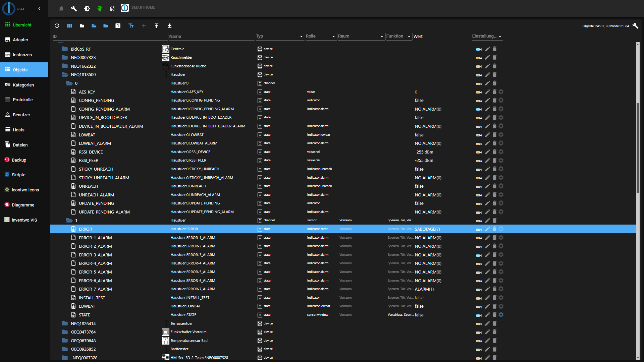The width and height of the screenshot is (644, 362).
Task: Collapse all folders icon
Action: pyautogui.click(x=82, y=26)
